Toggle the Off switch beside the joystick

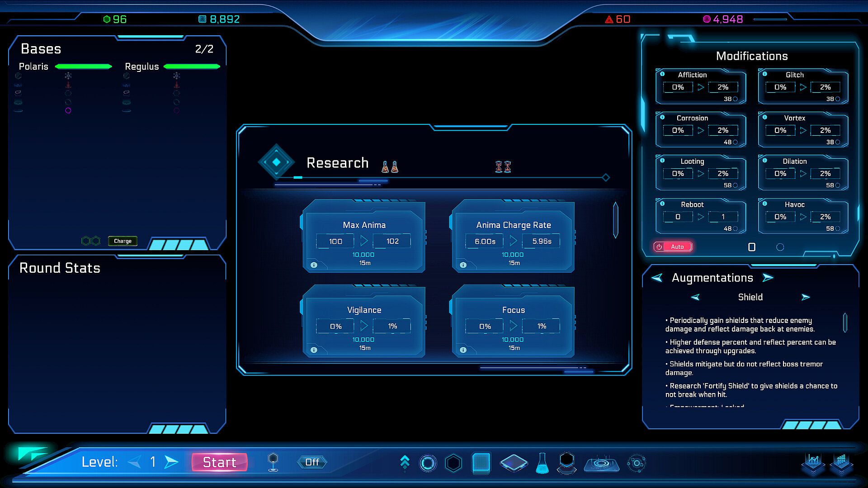pos(312,462)
